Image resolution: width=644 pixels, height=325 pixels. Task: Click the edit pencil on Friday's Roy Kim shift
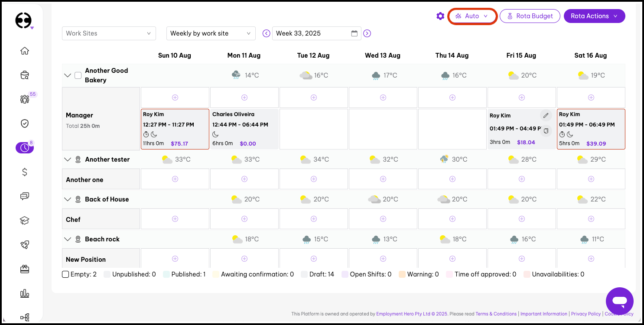546,115
